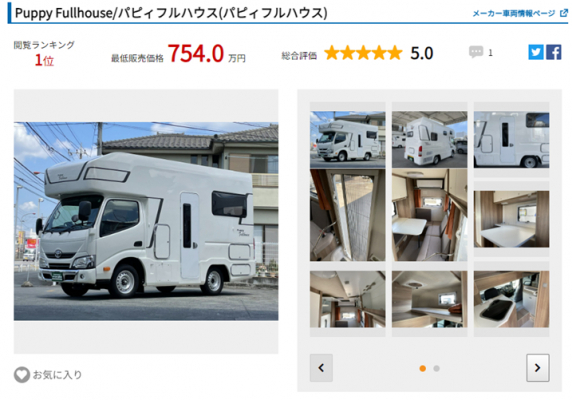Share on Facebook via f icon
This screenshot has width=572, height=400.
tap(553, 52)
